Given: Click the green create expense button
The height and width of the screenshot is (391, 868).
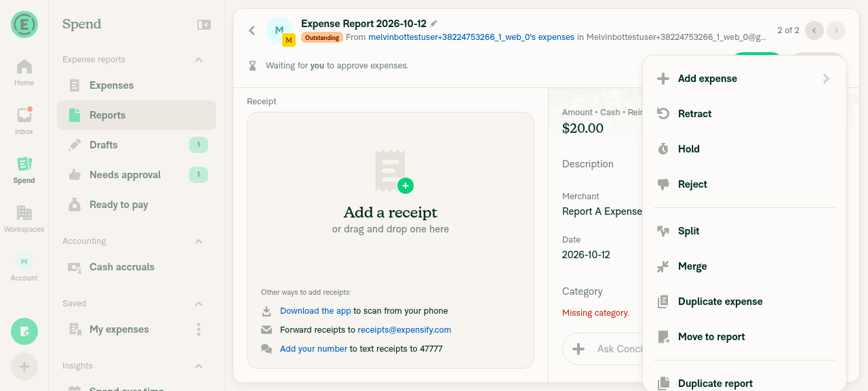Looking at the screenshot, I should 24,331.
